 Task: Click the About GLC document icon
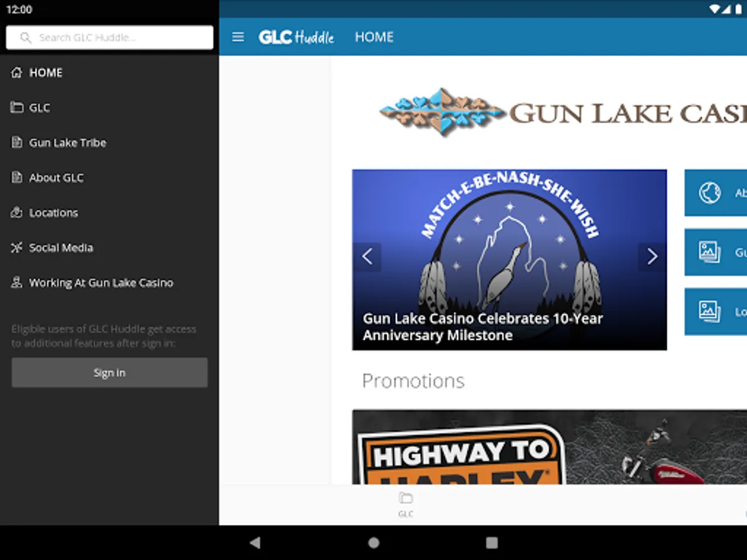(17, 177)
